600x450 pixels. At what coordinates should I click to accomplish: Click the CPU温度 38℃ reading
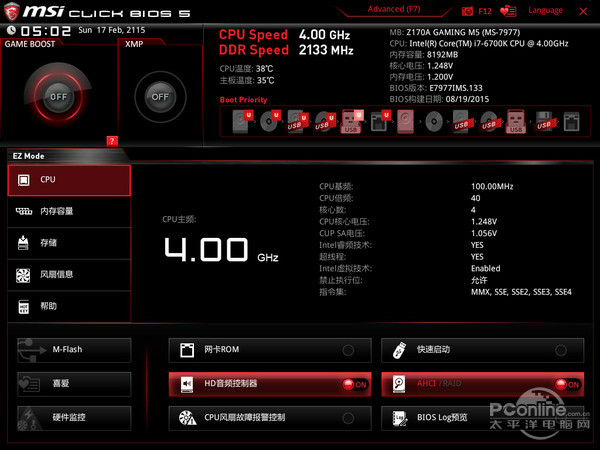tap(246, 69)
